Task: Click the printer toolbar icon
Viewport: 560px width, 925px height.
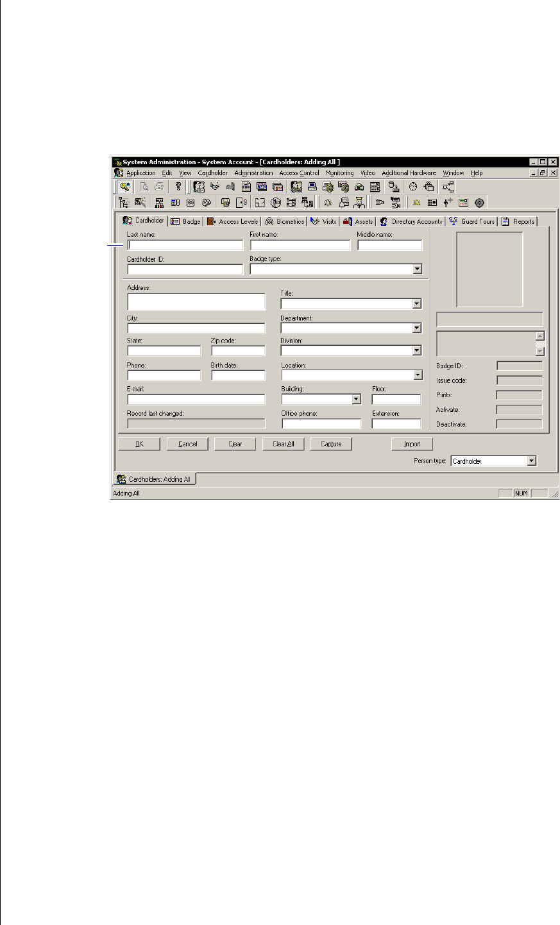Action: click(159, 187)
